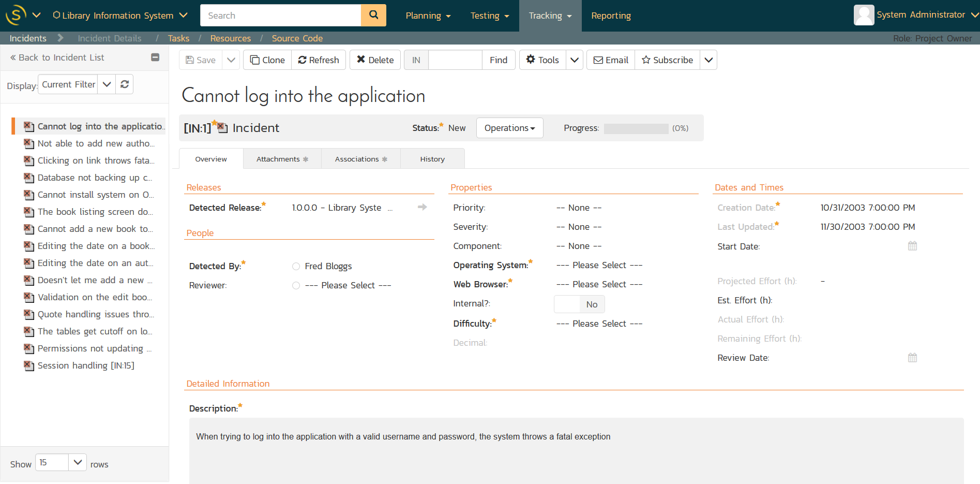Open the Testing menu
Viewport: 980px width, 484px height.
point(489,16)
